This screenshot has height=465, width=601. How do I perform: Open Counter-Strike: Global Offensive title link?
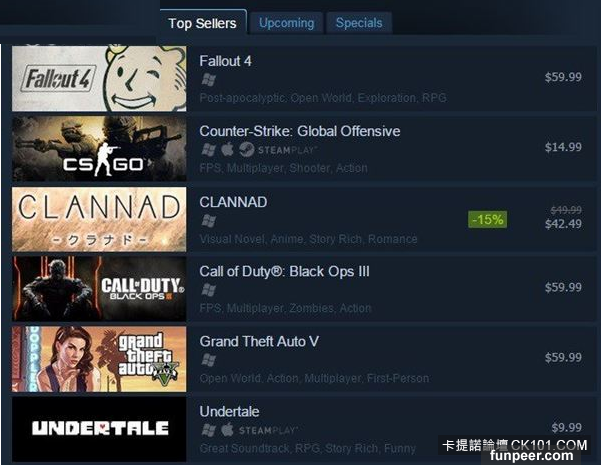pos(300,131)
